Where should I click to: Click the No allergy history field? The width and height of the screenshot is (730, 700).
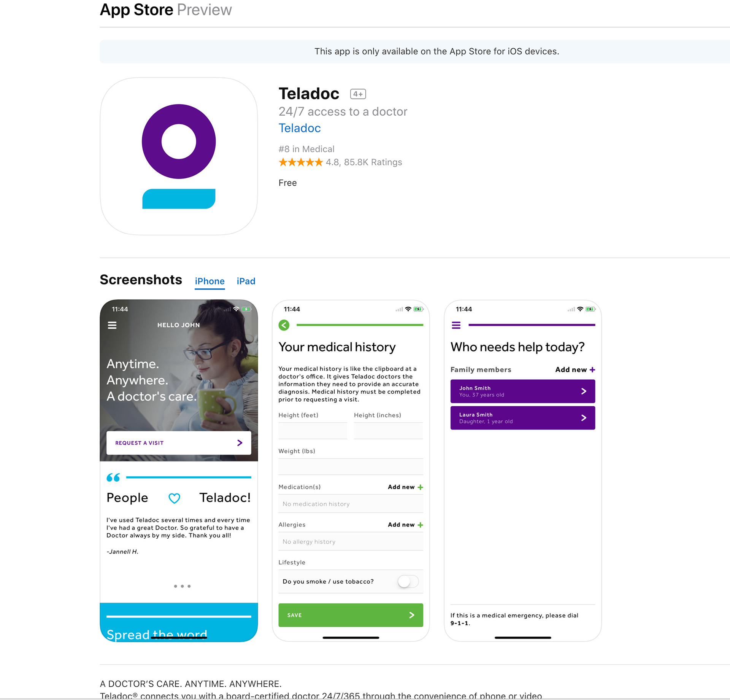coord(351,542)
